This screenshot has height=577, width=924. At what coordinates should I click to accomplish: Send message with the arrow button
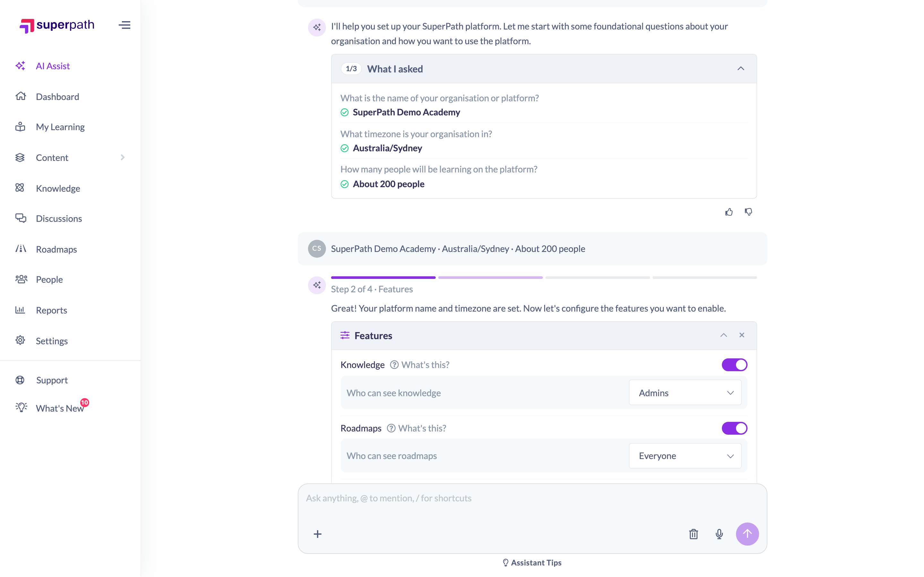point(747,534)
